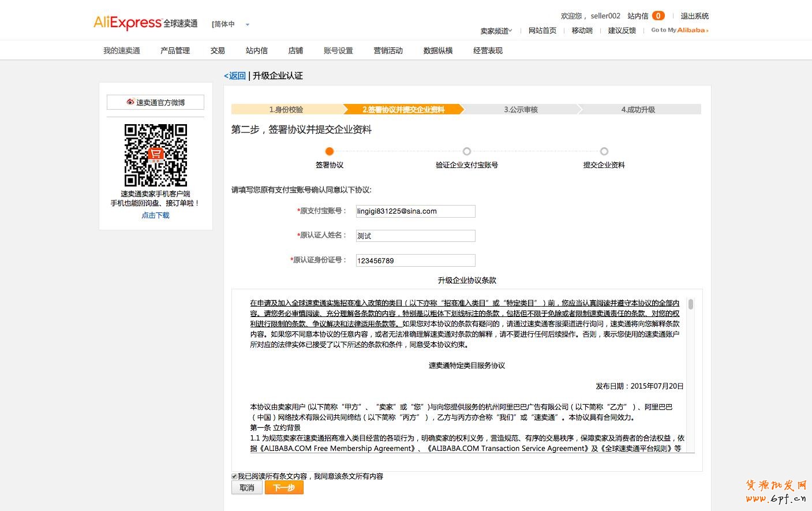Image resolution: width=812 pixels, height=511 pixels.
Task: Click the QR code image
Action: tap(156, 155)
